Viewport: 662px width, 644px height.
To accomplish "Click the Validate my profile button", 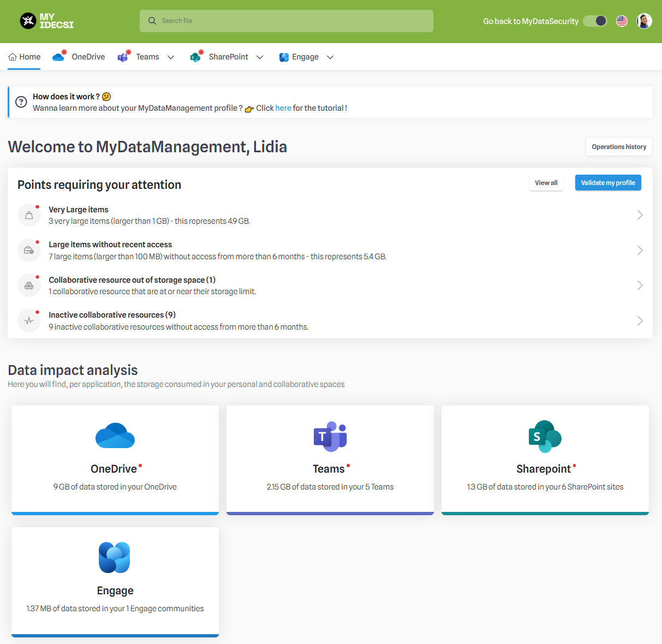I will point(608,183).
